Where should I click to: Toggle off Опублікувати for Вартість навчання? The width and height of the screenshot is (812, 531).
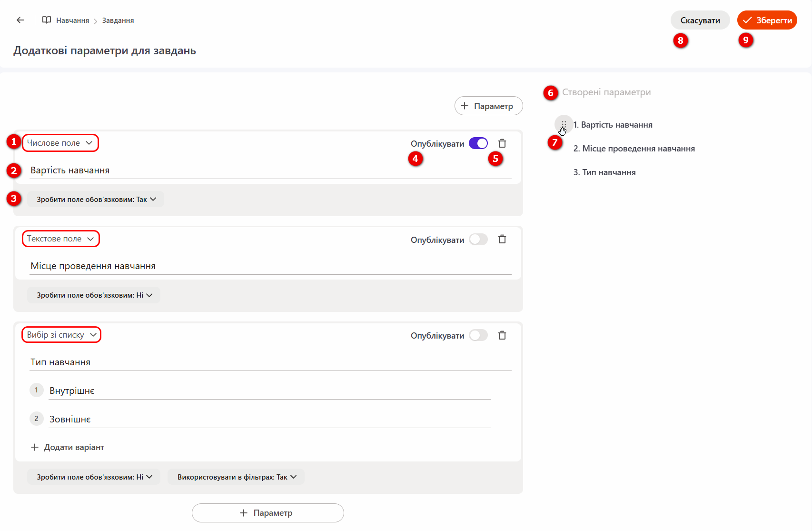point(478,143)
